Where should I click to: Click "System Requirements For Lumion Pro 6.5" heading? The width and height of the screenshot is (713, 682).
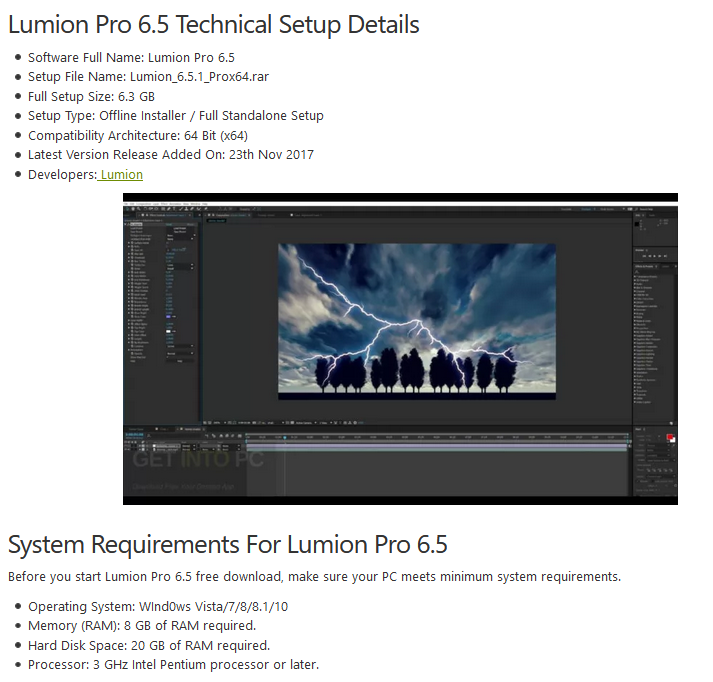click(228, 544)
